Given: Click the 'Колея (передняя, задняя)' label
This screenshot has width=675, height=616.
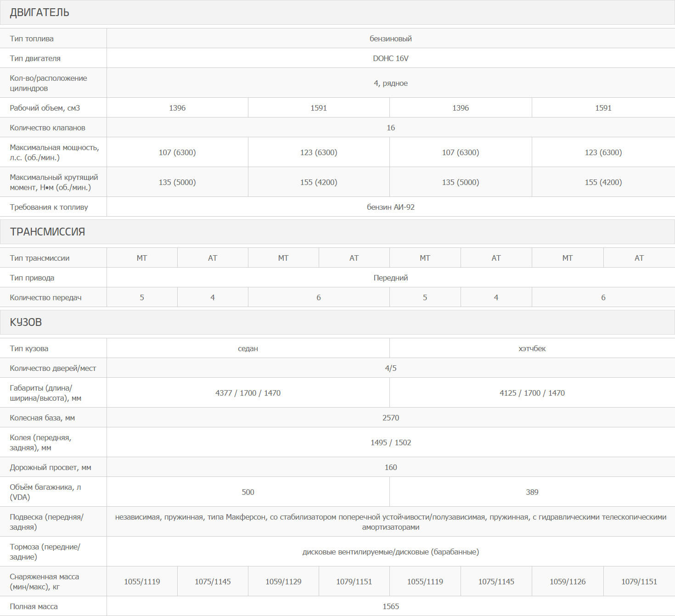Looking at the screenshot, I should pyautogui.click(x=40, y=442).
